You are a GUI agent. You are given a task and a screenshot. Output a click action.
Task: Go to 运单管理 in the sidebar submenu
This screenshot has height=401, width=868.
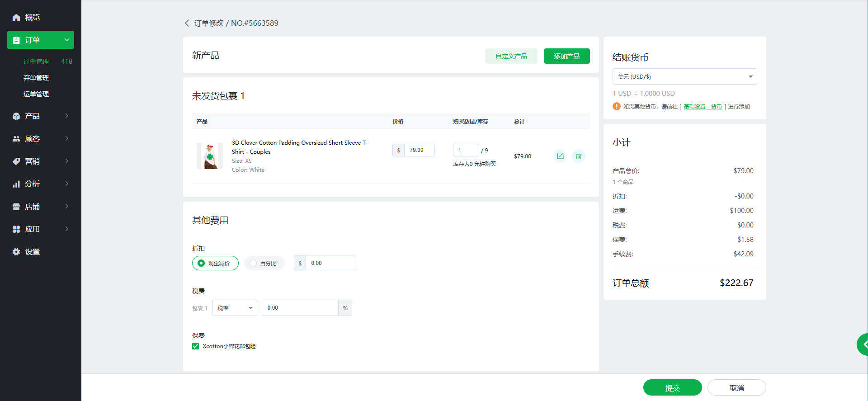click(36, 94)
